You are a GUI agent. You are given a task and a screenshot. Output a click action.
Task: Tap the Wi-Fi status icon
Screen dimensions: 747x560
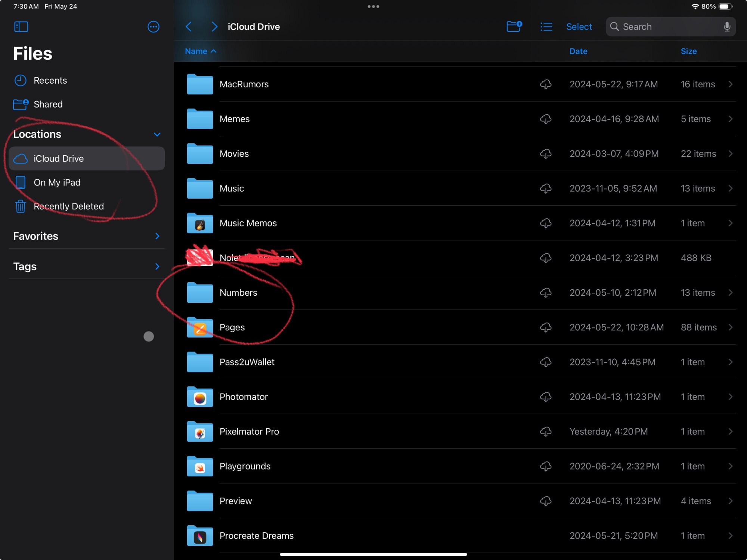(x=695, y=6)
